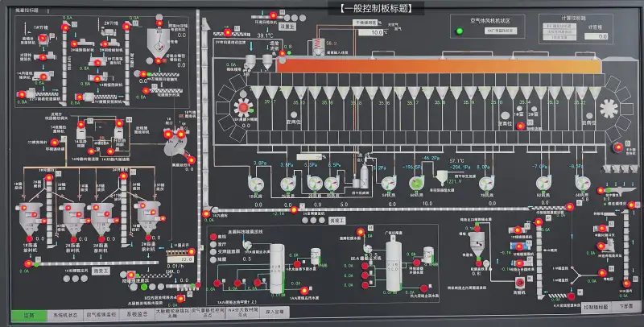
Task: Click the orange kiln temperature bar
Action: [x=440, y=66]
